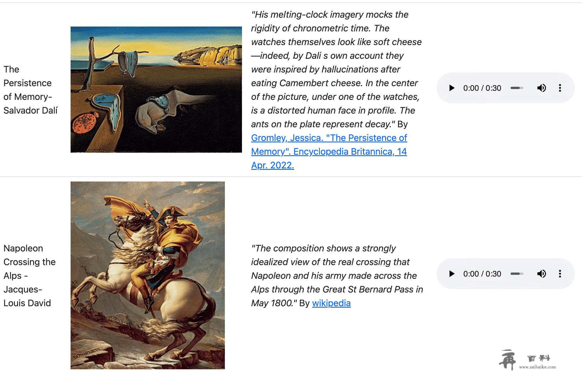The height and width of the screenshot is (371, 588).
Task: Toggle play state of Napoleon Crossing Alps audio
Action: coord(451,274)
